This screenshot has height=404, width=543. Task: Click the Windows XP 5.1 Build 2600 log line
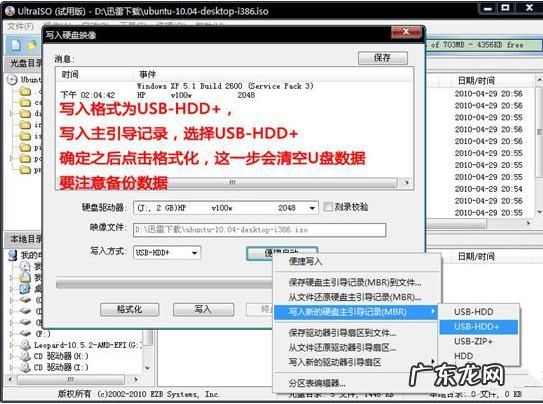coord(225,86)
